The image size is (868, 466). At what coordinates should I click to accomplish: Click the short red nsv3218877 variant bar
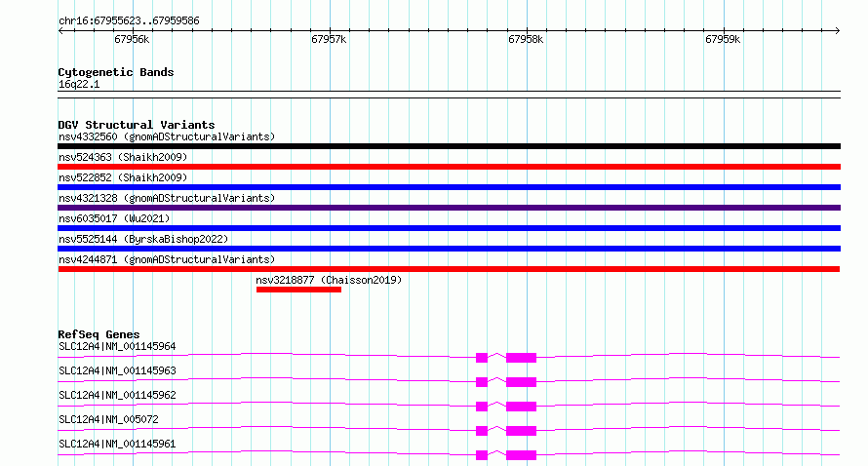pos(298,290)
